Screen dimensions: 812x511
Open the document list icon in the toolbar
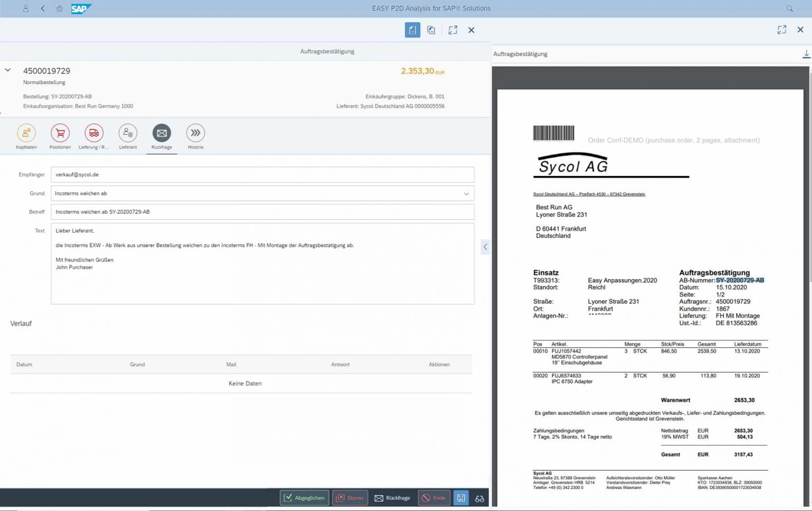pyautogui.click(x=412, y=30)
